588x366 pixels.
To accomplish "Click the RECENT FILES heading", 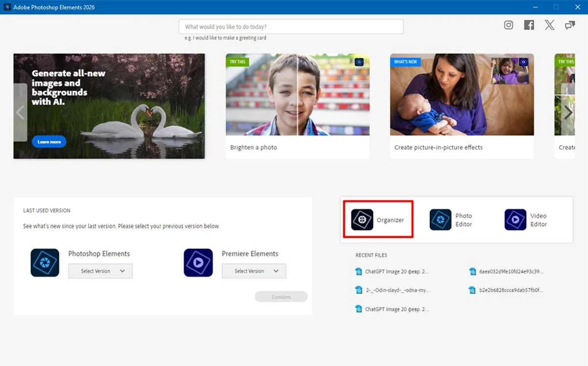I will 371,255.
